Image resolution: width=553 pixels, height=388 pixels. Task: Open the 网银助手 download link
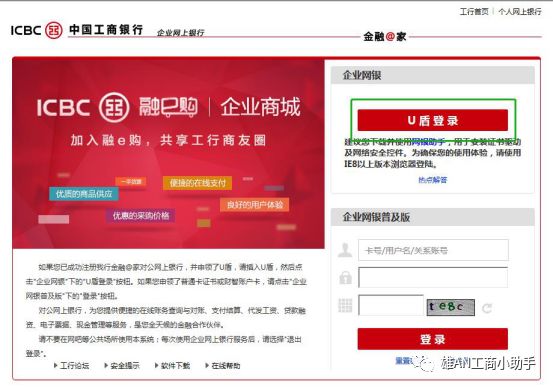pos(428,142)
